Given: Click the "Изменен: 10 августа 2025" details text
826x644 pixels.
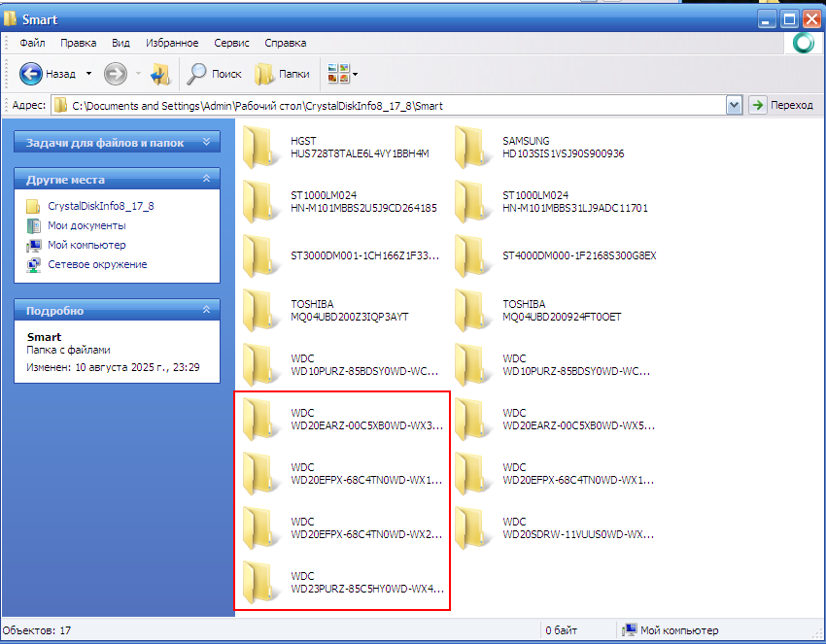Looking at the screenshot, I should pos(113,367).
